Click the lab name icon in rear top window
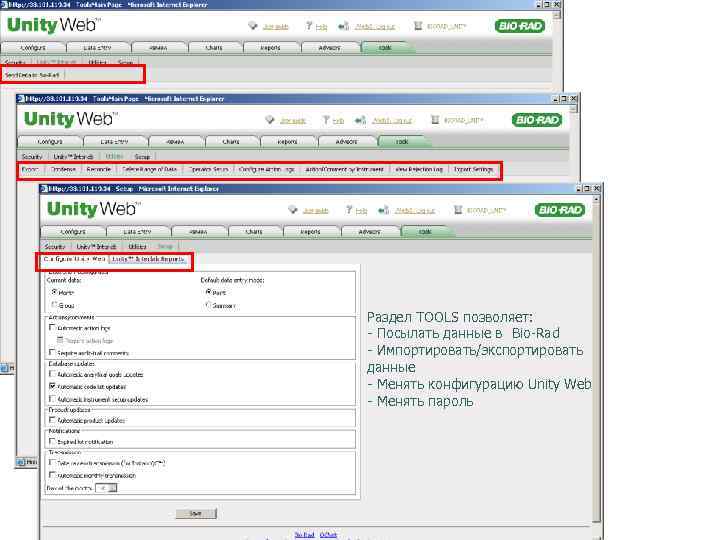This screenshot has height=540, width=720. click(418, 26)
